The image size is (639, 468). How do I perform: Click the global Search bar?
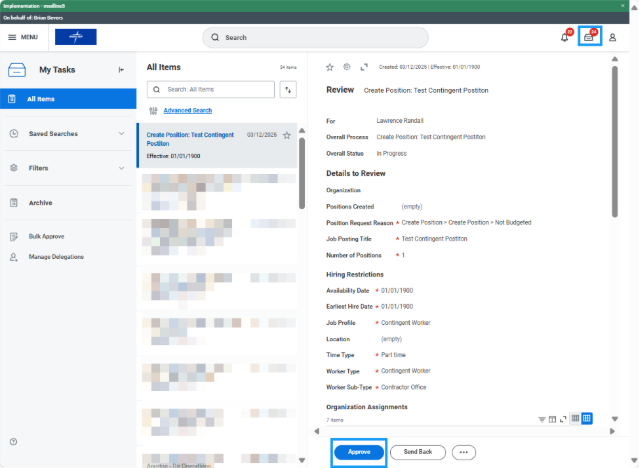[x=315, y=38]
